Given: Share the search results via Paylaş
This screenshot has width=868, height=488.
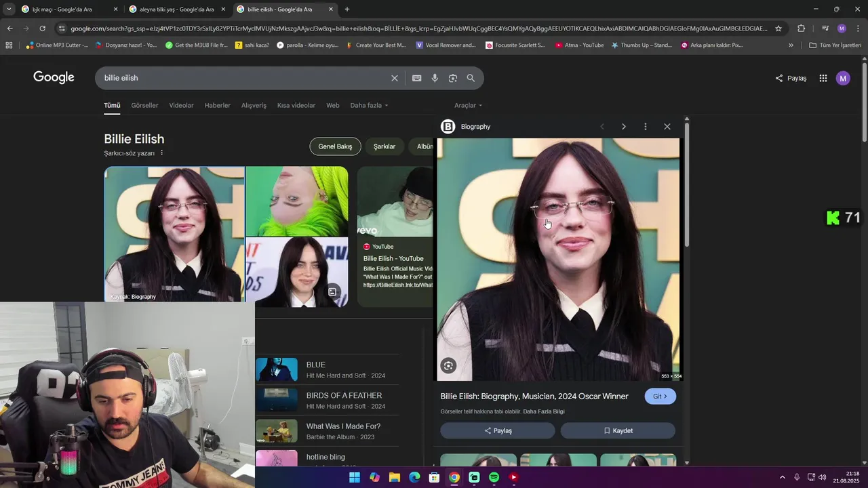Looking at the screenshot, I should pyautogui.click(x=791, y=78).
